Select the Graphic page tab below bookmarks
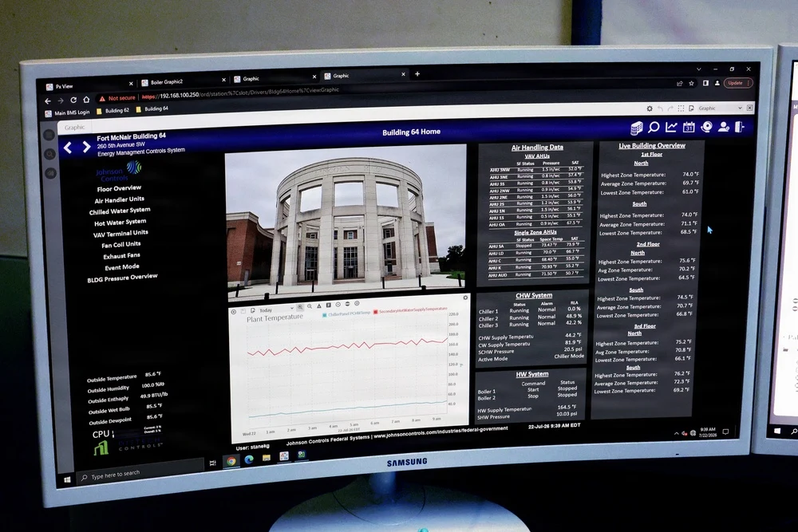 coord(75,127)
